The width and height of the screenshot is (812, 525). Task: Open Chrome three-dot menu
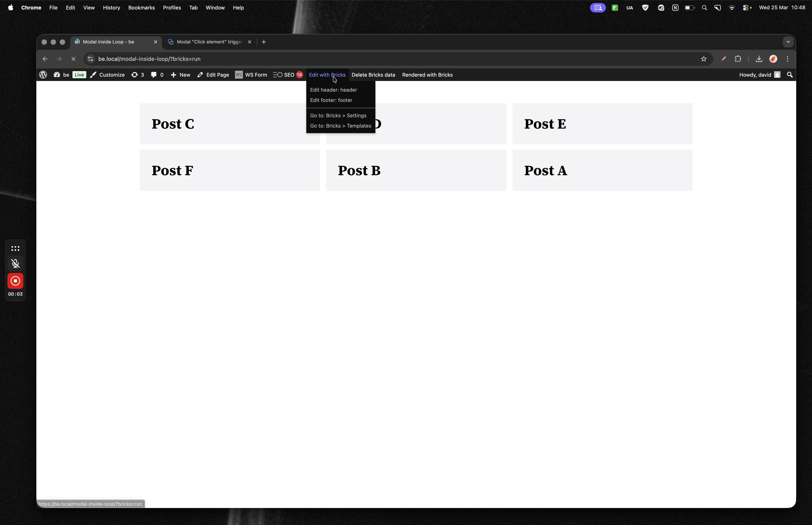(788, 59)
